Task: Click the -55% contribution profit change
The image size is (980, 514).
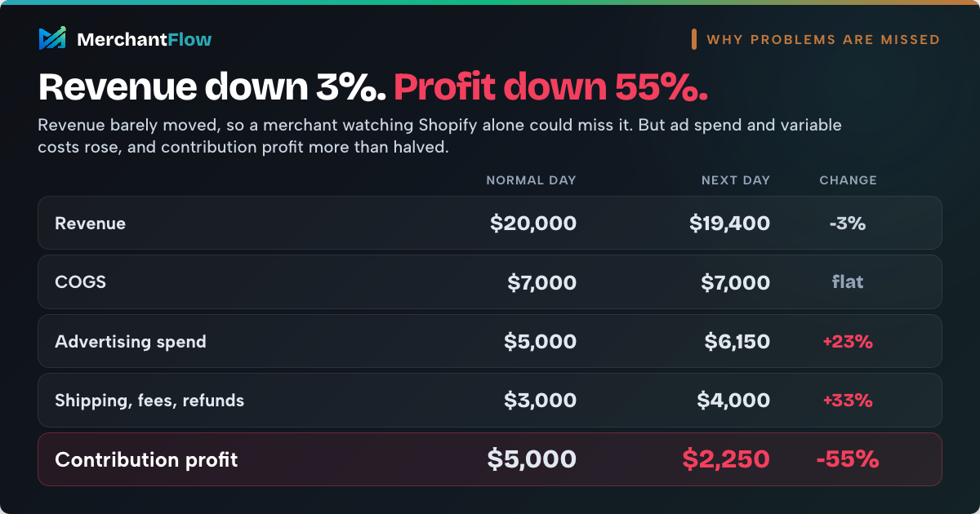Action: point(848,459)
